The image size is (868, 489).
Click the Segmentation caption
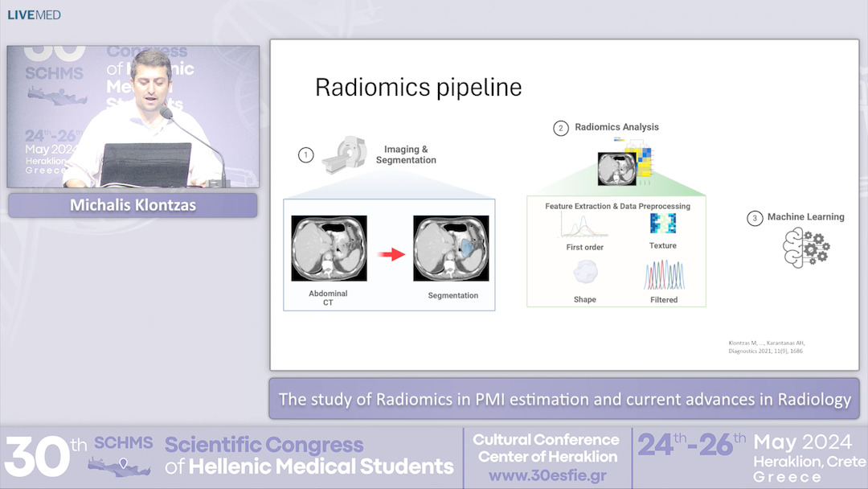pos(452,296)
